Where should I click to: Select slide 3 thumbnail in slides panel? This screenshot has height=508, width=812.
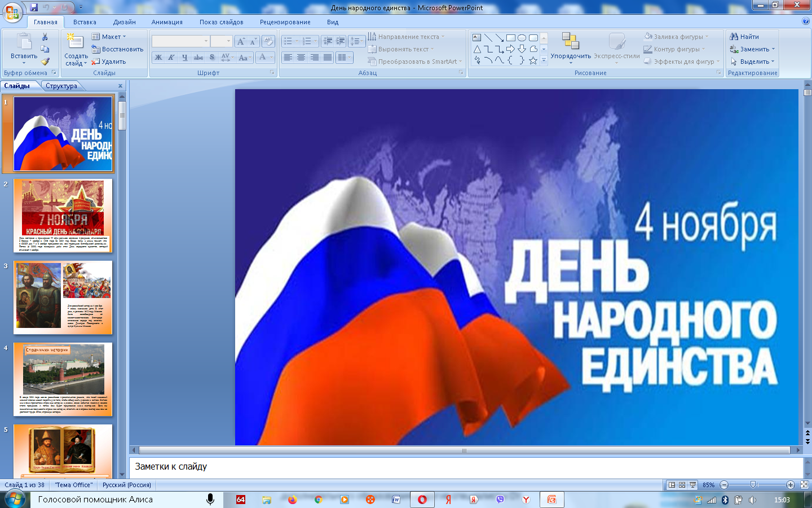(x=63, y=297)
